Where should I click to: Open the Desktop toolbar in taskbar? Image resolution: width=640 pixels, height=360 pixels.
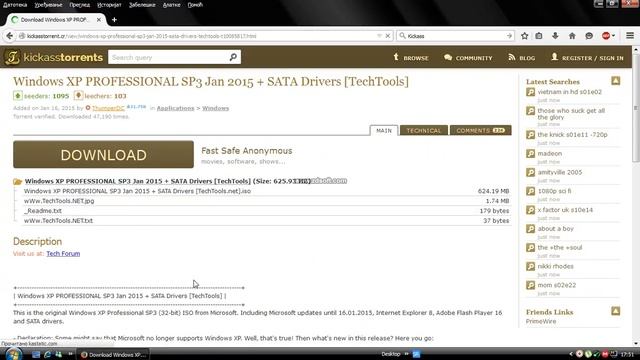pos(391,354)
